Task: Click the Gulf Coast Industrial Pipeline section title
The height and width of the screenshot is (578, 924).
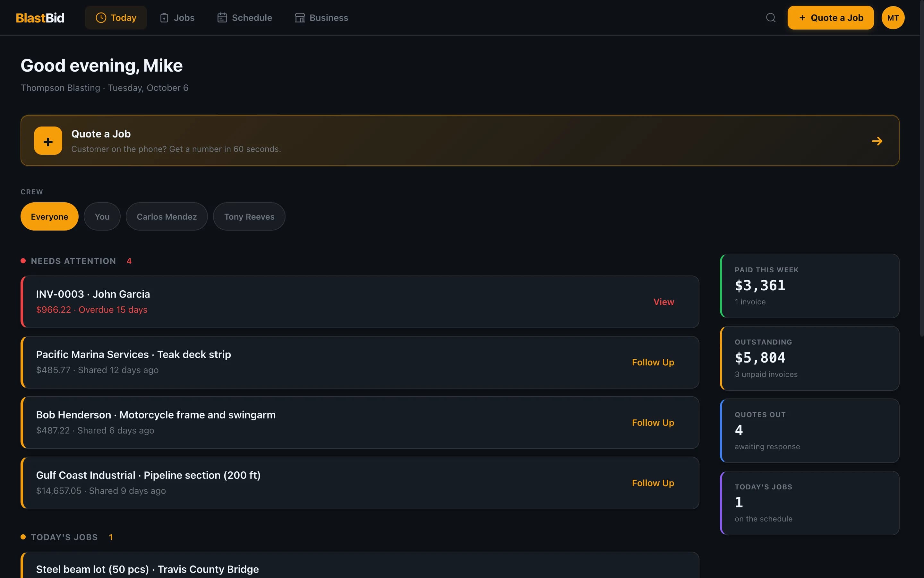Action: (x=148, y=475)
